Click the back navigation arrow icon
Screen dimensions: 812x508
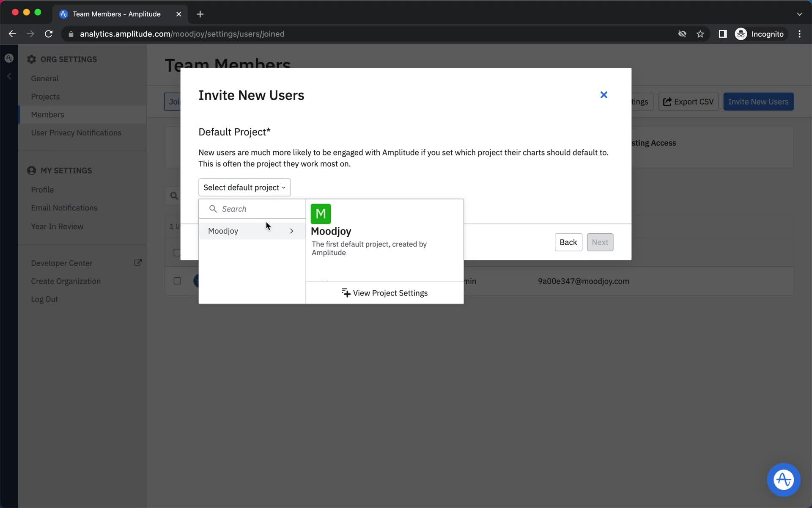[x=12, y=34]
